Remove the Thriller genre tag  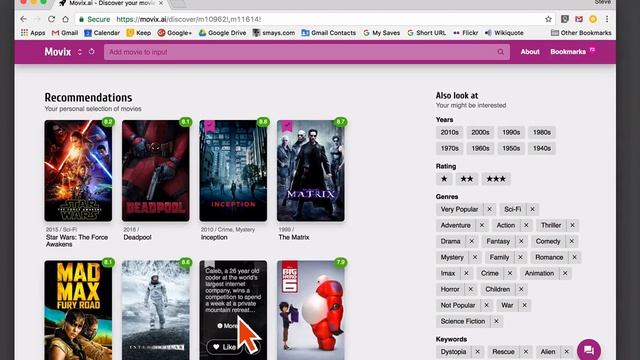tap(572, 225)
